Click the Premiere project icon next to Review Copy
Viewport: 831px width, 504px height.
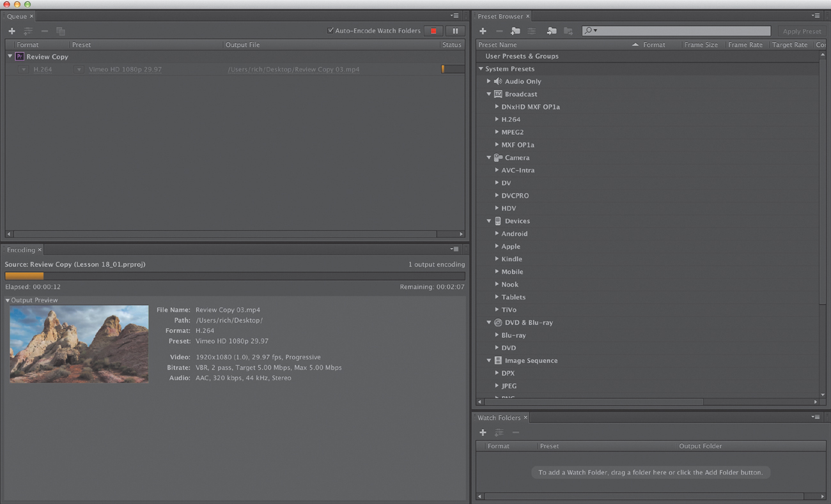[x=20, y=56]
